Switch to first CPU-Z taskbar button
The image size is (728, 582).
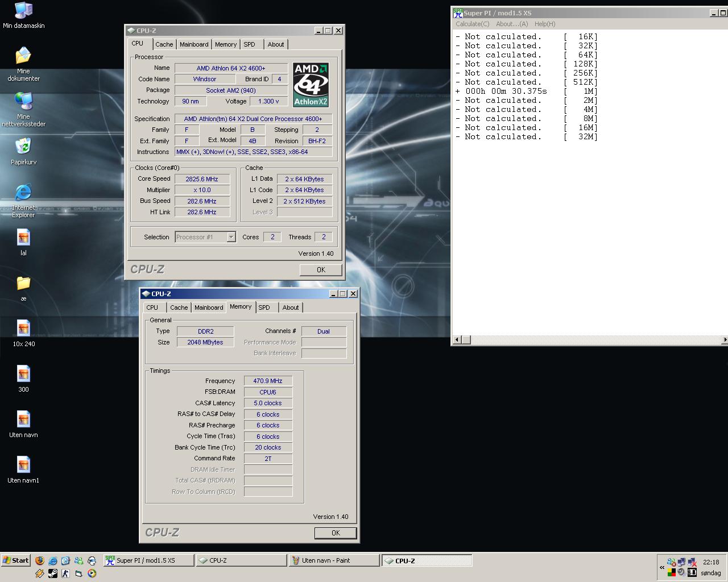click(x=241, y=560)
